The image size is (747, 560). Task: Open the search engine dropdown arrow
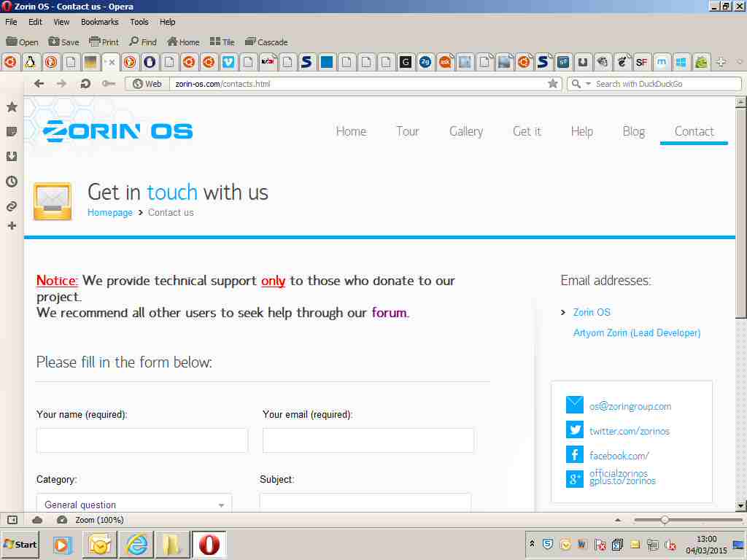[588, 84]
